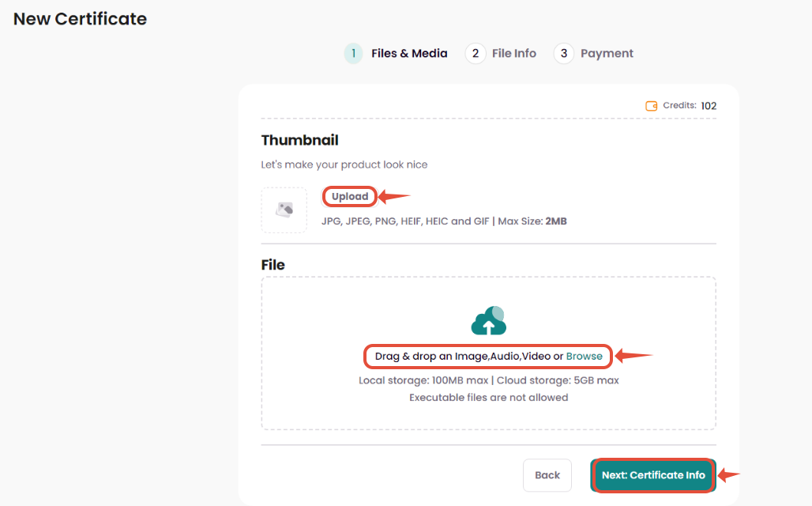The height and width of the screenshot is (506, 812).
Task: Click the "Let's make your product look nice" text
Action: (344, 165)
